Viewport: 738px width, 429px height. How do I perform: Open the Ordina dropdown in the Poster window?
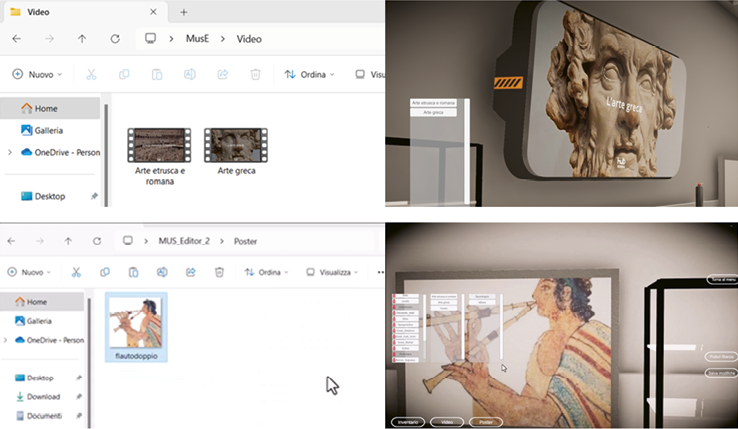click(266, 272)
